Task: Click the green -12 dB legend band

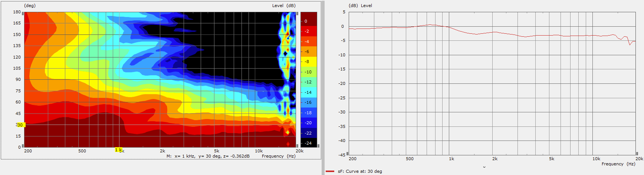Action: [309, 82]
